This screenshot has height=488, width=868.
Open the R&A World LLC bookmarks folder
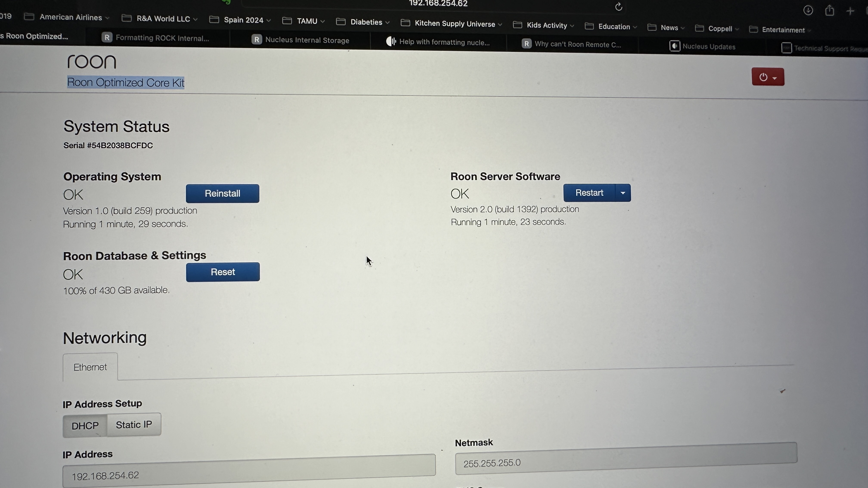tap(159, 19)
